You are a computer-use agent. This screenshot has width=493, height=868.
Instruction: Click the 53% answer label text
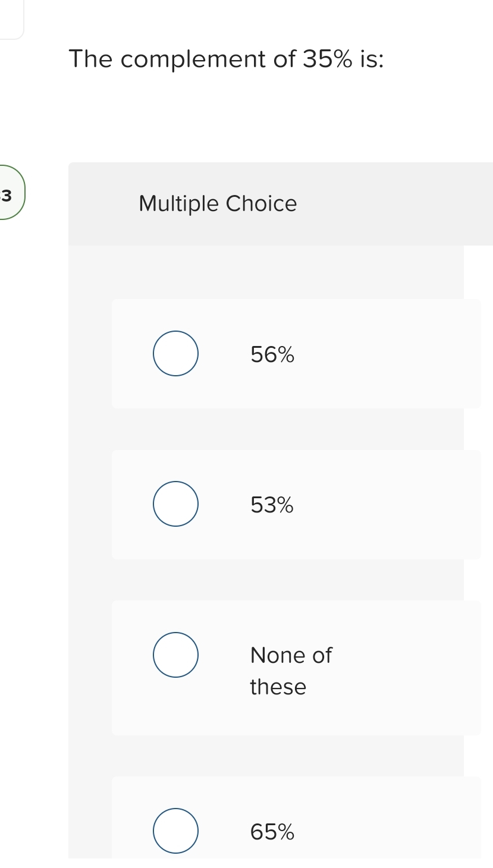coord(271,505)
